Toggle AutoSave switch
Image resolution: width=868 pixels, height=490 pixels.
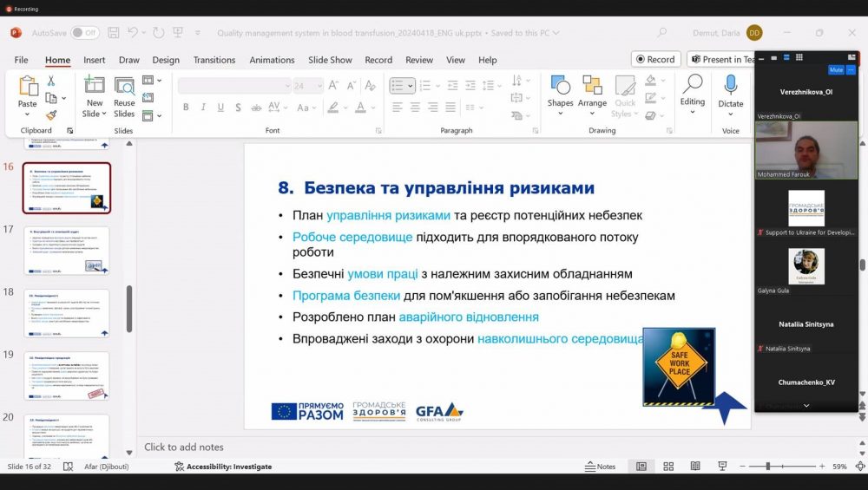(85, 33)
